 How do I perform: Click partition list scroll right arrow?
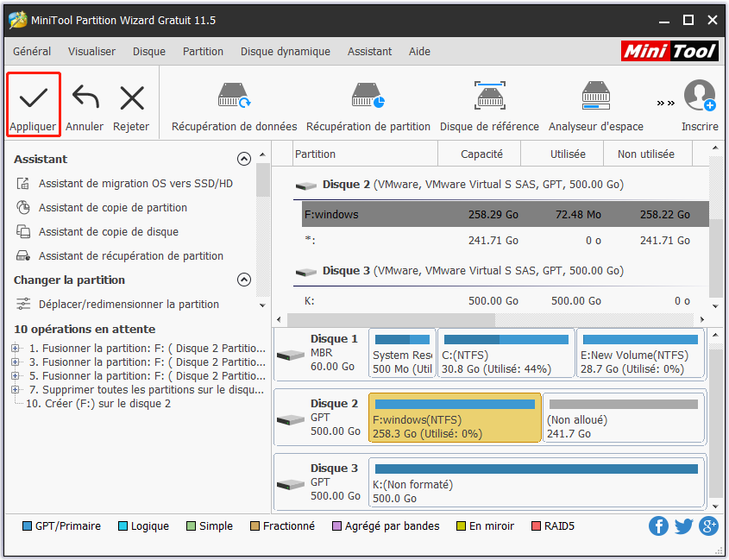[x=702, y=319]
